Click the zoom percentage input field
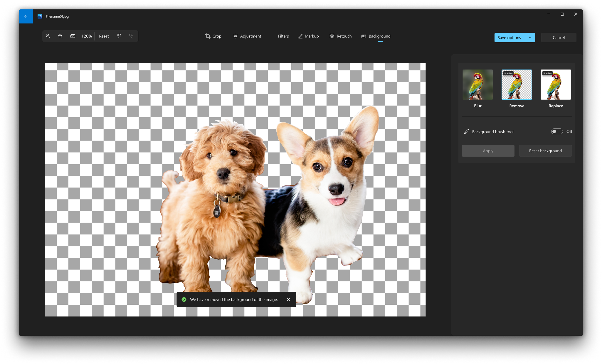602x364 pixels. pyautogui.click(x=86, y=36)
